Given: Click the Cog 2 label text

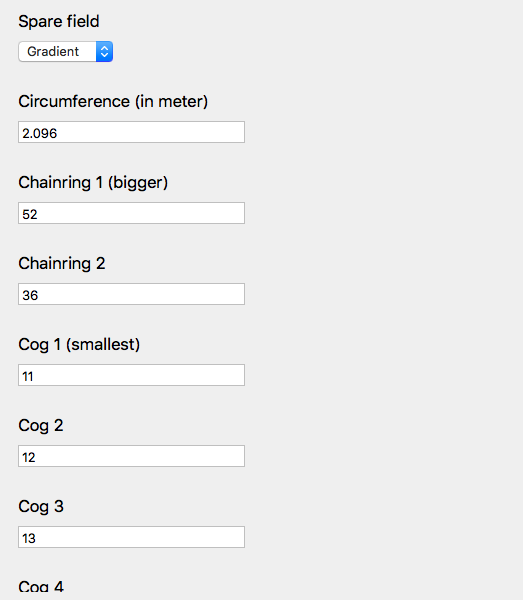Looking at the screenshot, I should pos(41,426).
